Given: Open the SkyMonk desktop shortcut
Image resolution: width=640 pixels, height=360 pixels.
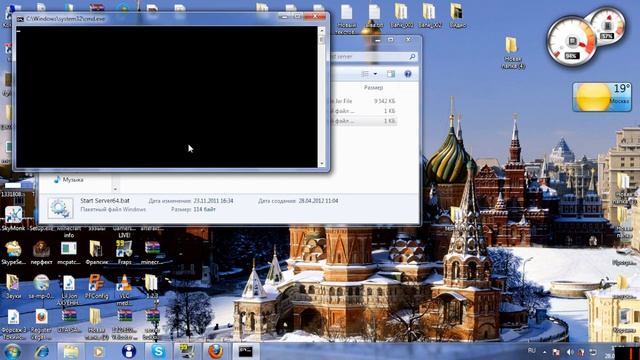Looking at the screenshot, I should point(13,218).
